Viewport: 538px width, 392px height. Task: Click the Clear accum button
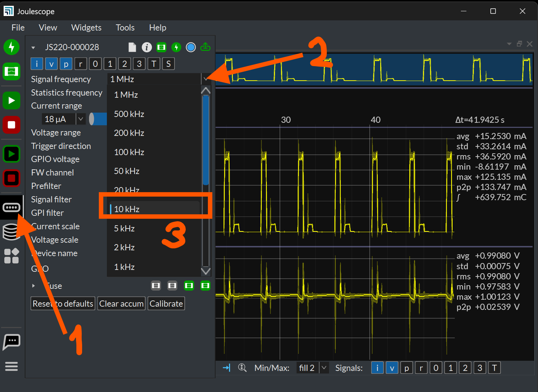[121, 304]
